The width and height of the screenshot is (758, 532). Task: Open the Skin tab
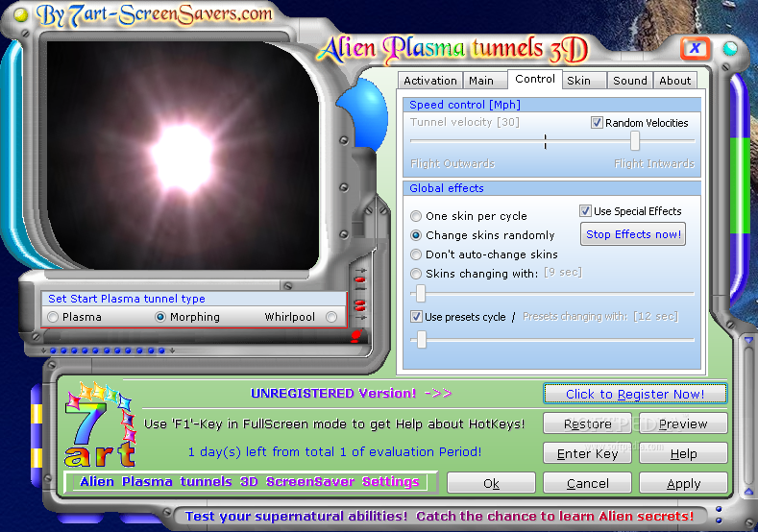pos(583,81)
